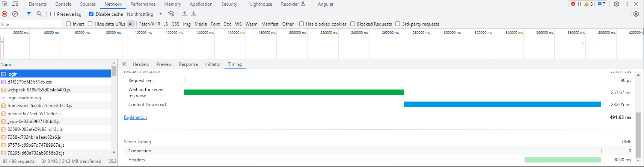Open the Preview tab of request
Screen dimensions: 644x167
(164, 64)
